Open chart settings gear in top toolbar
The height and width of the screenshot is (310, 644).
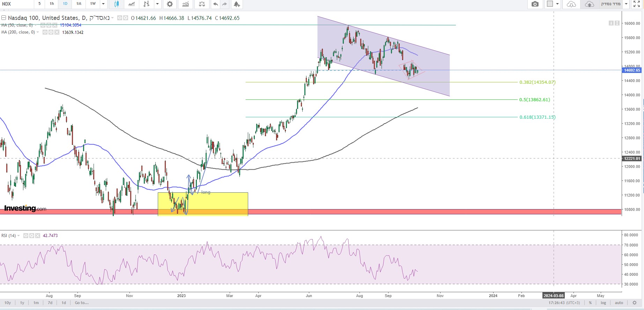pyautogui.click(x=170, y=4)
